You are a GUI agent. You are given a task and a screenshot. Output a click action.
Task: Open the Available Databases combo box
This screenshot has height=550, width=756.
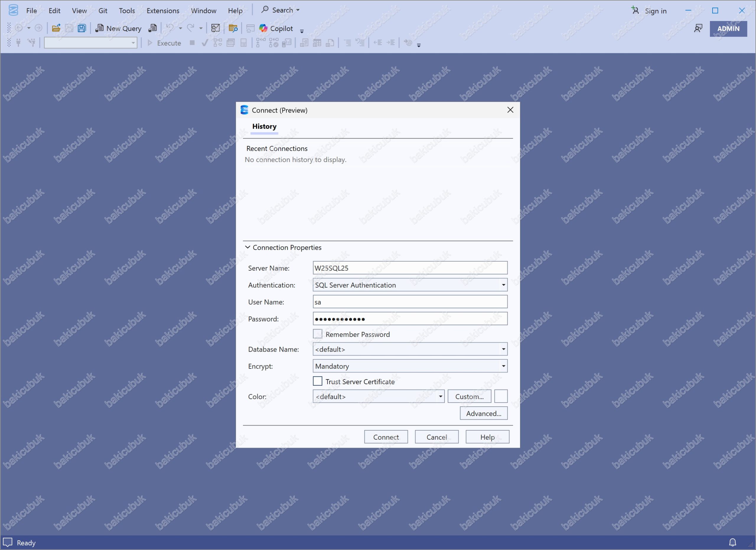(91, 43)
